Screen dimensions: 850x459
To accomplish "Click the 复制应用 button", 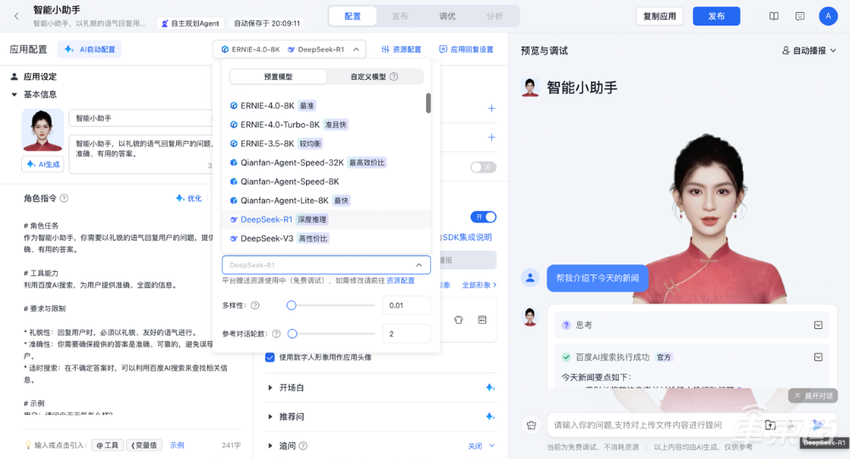I will tap(660, 17).
